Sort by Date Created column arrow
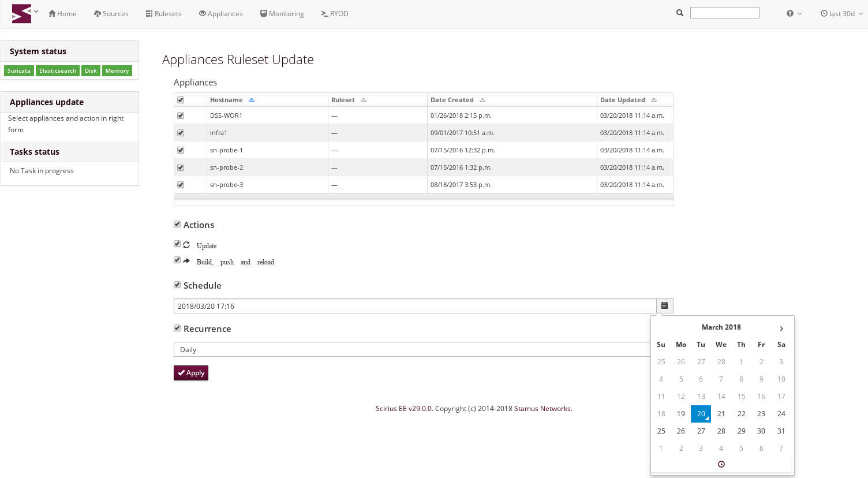Screen dimensions: 868x478 point(482,100)
